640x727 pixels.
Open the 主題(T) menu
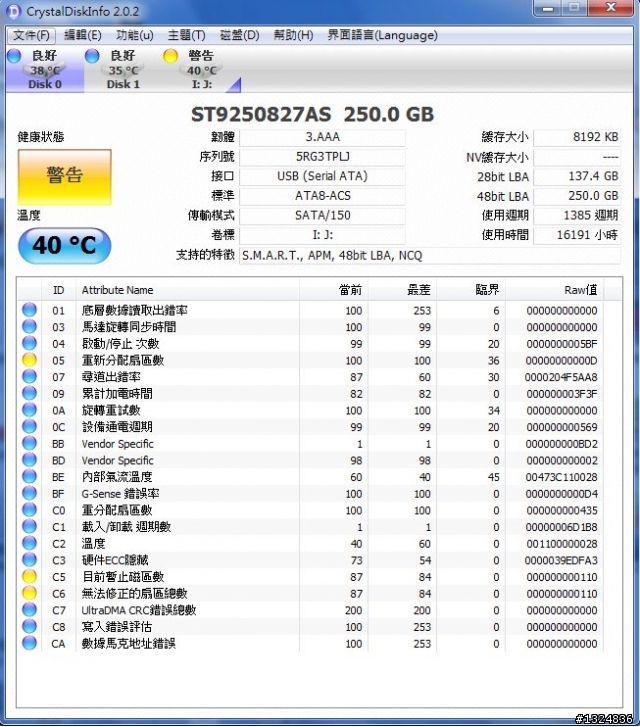pos(186,35)
